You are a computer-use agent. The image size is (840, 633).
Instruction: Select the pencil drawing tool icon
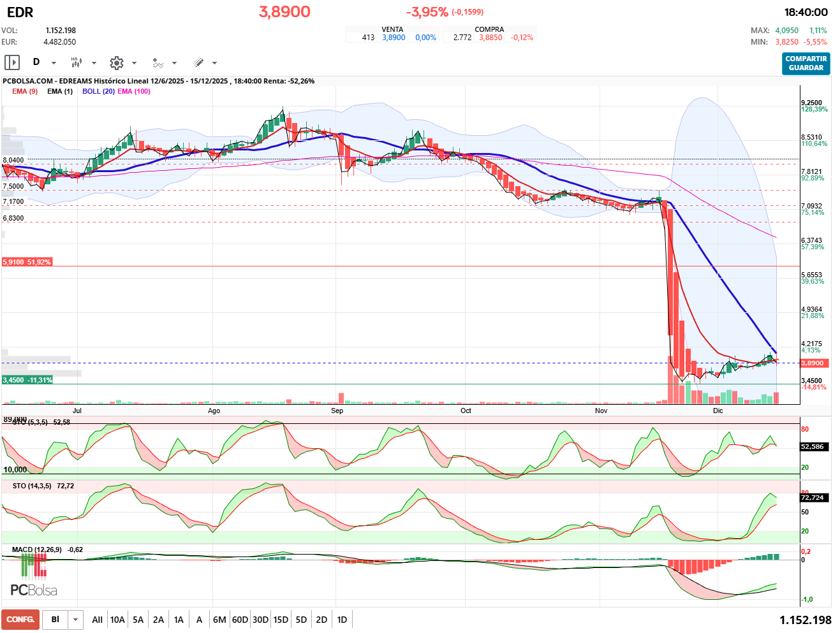click(198, 62)
